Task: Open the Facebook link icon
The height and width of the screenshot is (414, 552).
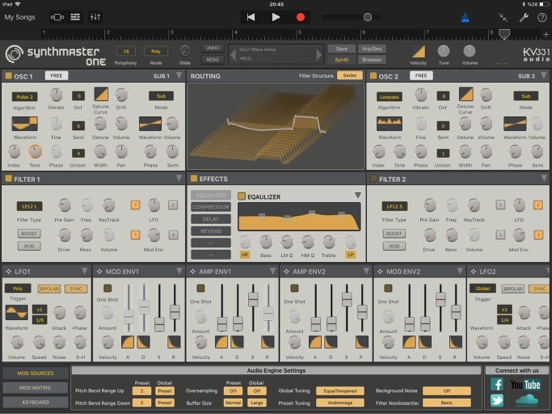Action: (x=497, y=384)
